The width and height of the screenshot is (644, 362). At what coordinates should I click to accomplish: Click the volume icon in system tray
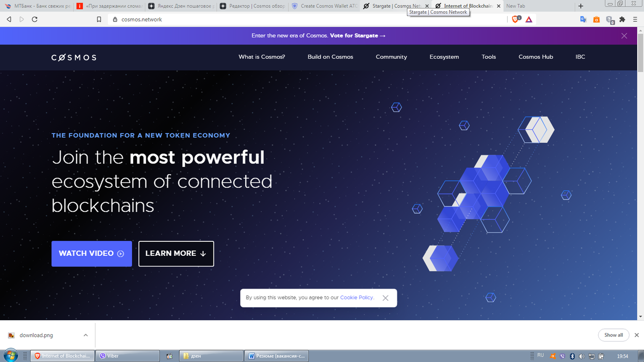(x=581, y=356)
